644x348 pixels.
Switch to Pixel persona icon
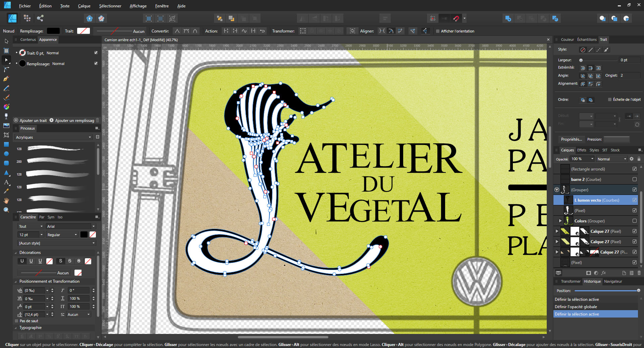(27, 18)
